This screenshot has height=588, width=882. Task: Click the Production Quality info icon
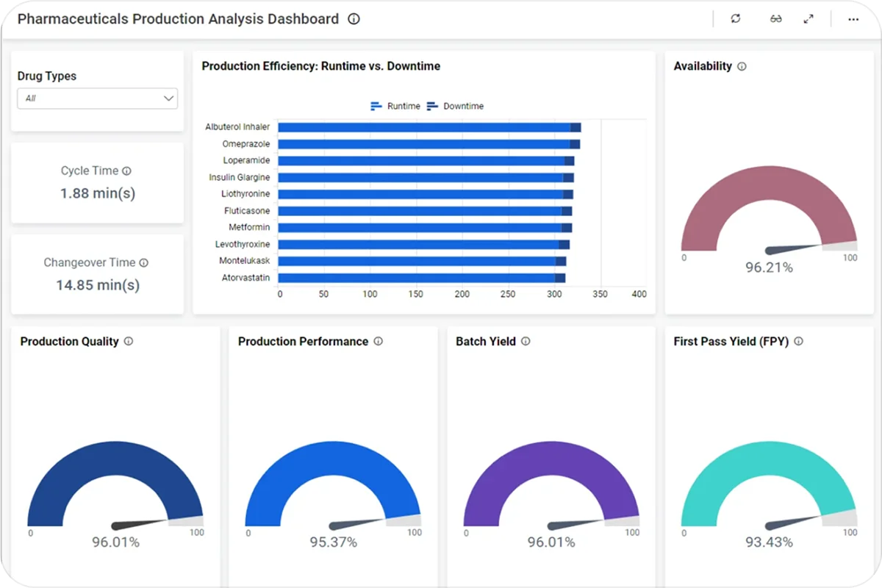129,342
